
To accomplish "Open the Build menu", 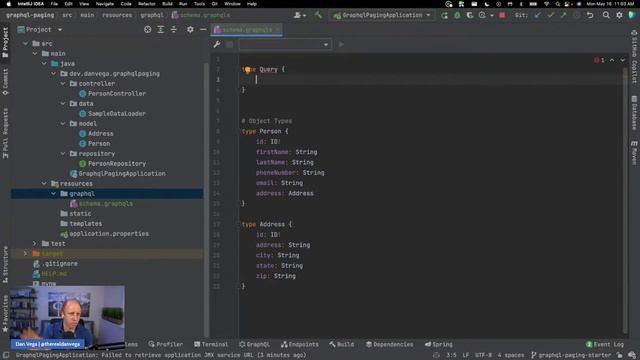I will [x=167, y=4].
